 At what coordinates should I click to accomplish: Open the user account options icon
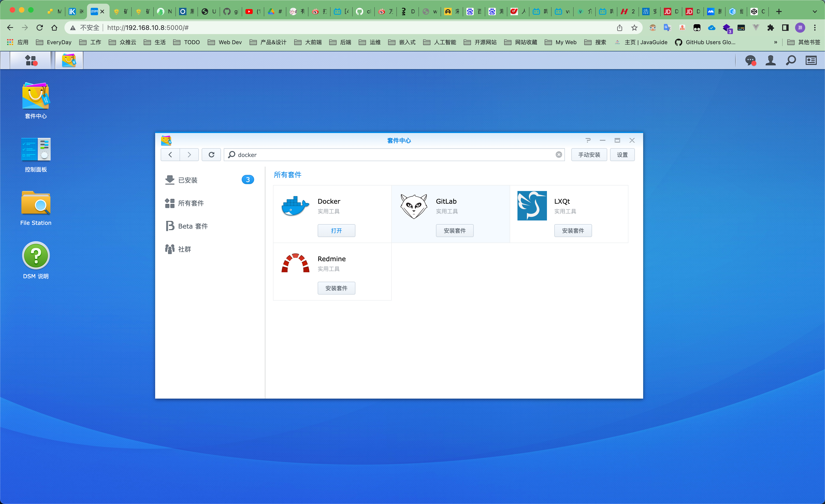(770, 61)
